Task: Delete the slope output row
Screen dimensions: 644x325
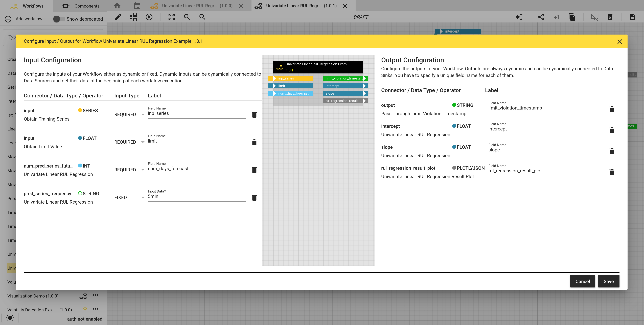Action: pyautogui.click(x=612, y=151)
